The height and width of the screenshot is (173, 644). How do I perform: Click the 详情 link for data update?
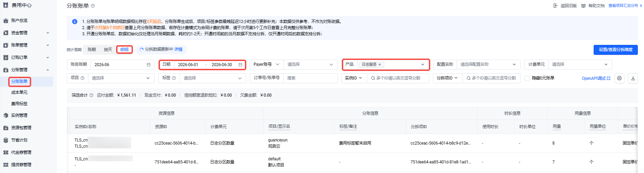(178, 50)
